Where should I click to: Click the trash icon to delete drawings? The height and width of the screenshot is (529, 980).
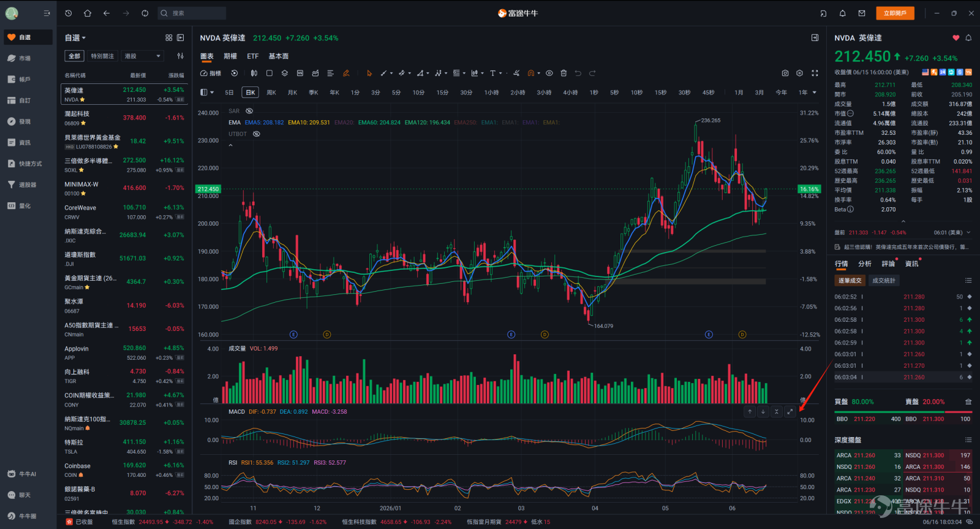tap(563, 73)
